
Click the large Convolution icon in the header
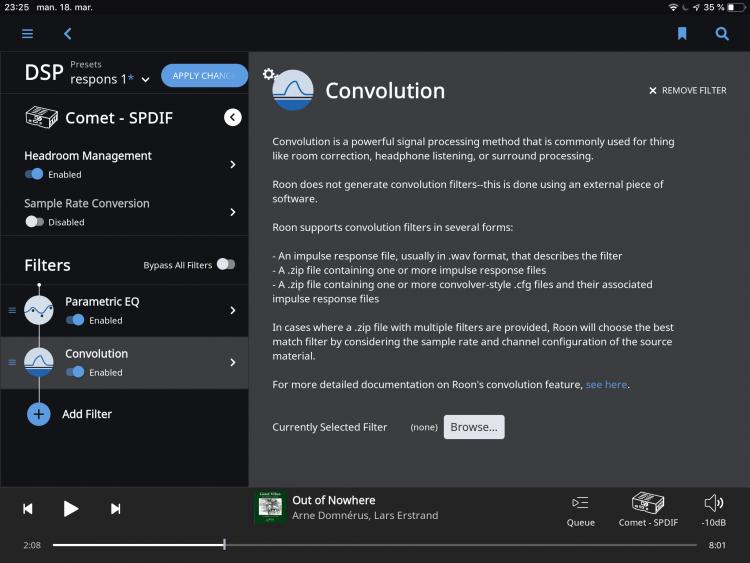293,90
